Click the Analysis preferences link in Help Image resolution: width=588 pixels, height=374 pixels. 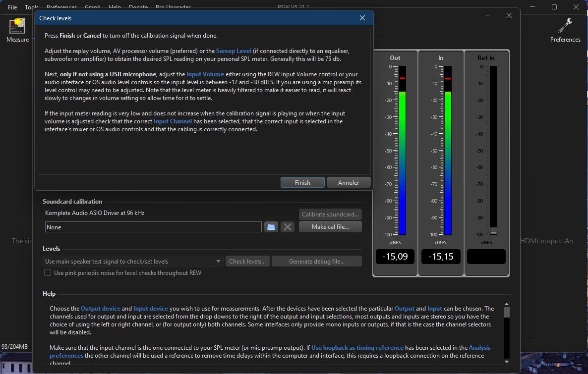(x=479, y=348)
